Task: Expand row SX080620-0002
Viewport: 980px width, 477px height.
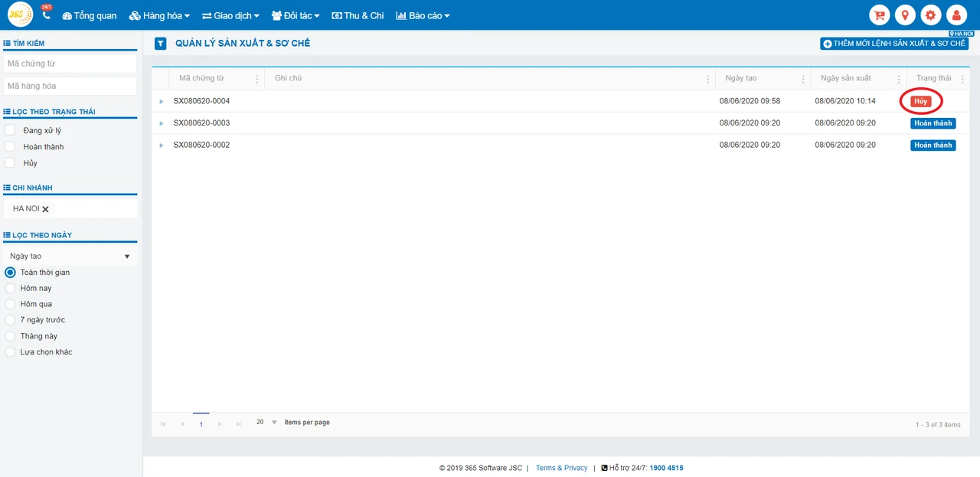Action: [162, 145]
